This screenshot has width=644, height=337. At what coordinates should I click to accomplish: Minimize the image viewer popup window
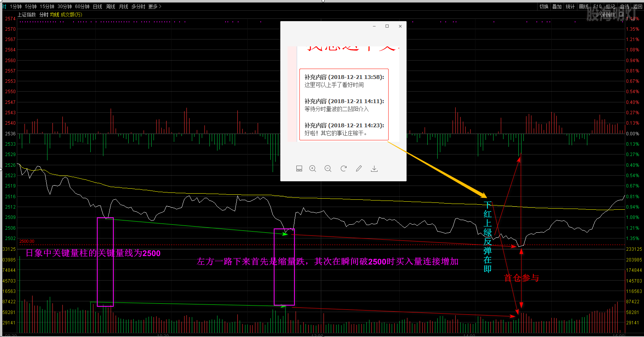[x=374, y=26]
